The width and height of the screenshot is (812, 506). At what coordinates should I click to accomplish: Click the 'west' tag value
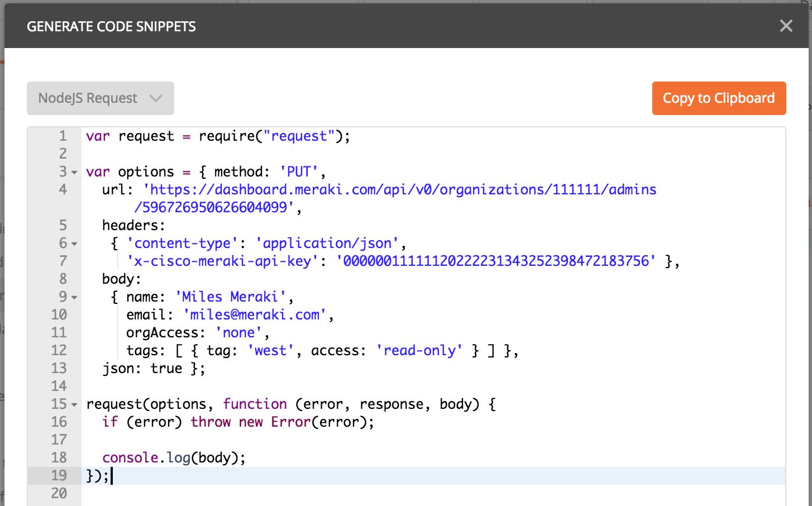pos(271,350)
